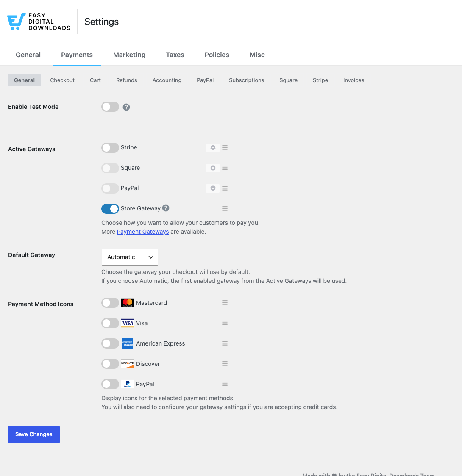Screen dimensions: 462x476
Task: Open the Square sub-tab
Action: click(289, 80)
